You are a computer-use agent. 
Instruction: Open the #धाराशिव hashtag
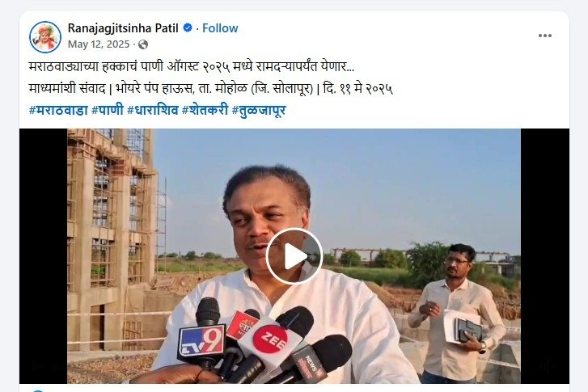(153, 110)
